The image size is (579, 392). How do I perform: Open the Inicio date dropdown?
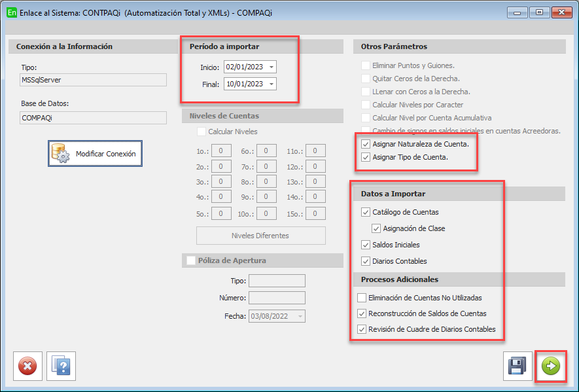(x=272, y=67)
